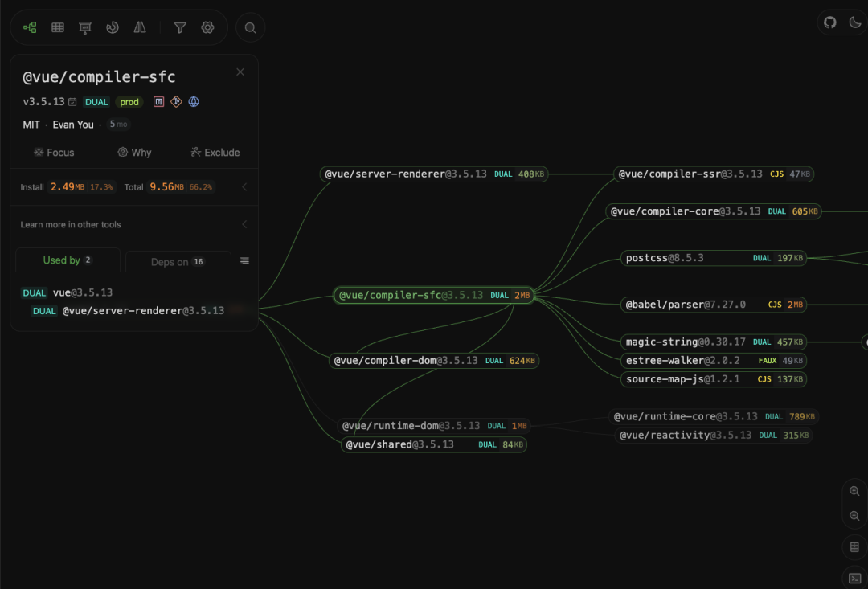Open the chart/report view icon
Image resolution: width=868 pixels, height=589 pixels.
[x=84, y=27]
